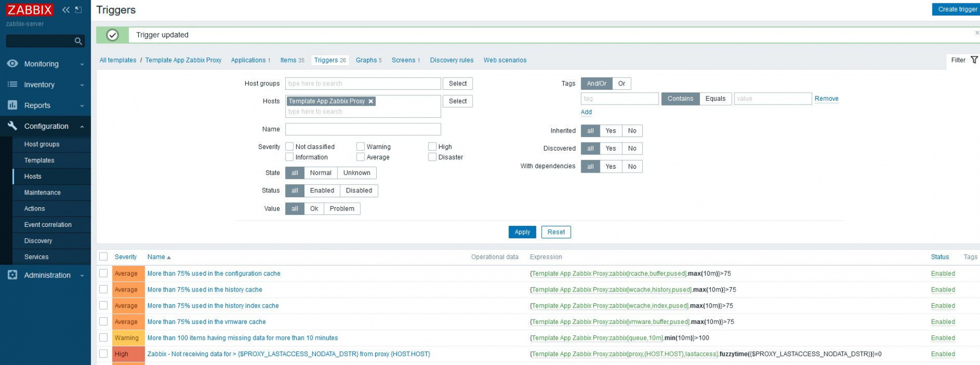This screenshot has width=980, height=365.
Task: Collapse the sidebar with double-chevron icon
Action: pyautogui.click(x=66, y=10)
